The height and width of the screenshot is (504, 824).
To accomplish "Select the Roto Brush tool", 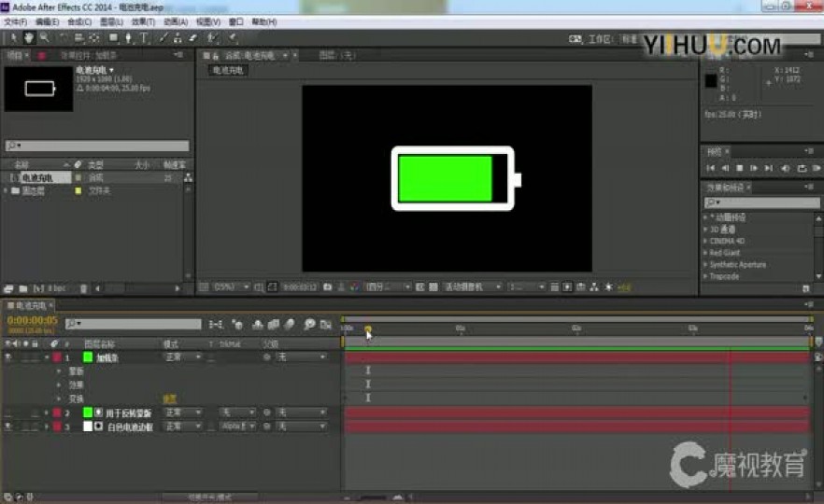I will [212, 37].
